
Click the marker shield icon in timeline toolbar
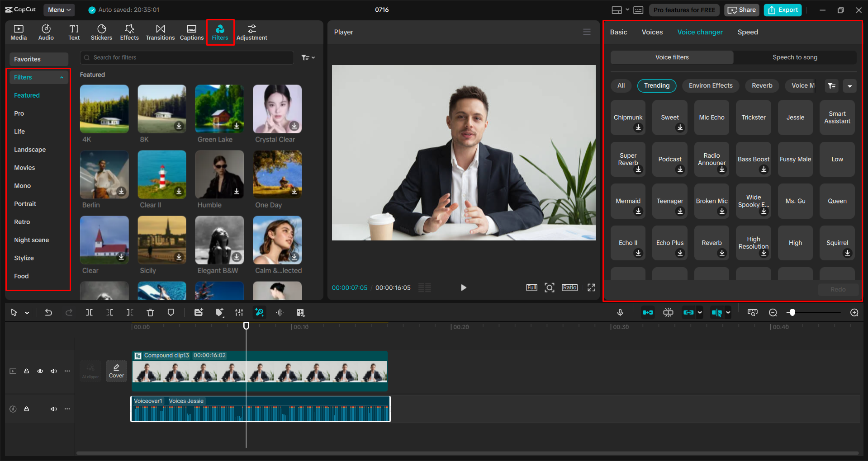click(171, 312)
